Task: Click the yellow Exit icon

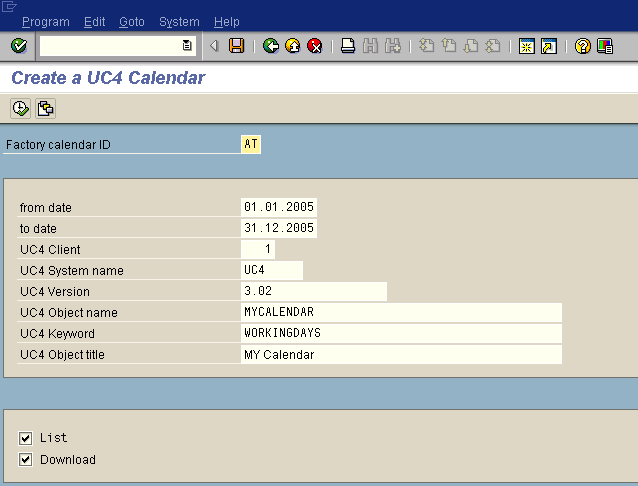Action: coord(293,46)
